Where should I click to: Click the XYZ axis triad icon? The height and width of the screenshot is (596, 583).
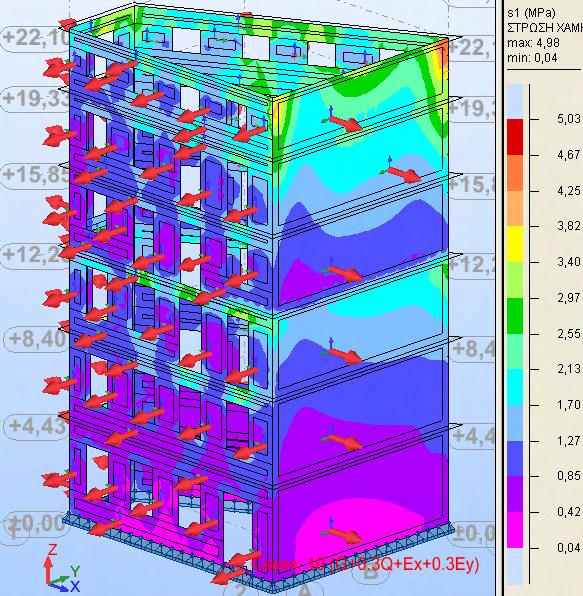pyautogui.click(x=63, y=568)
